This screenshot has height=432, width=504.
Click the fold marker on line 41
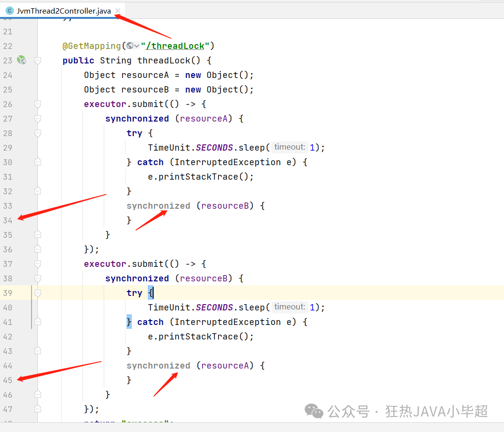[x=38, y=322]
